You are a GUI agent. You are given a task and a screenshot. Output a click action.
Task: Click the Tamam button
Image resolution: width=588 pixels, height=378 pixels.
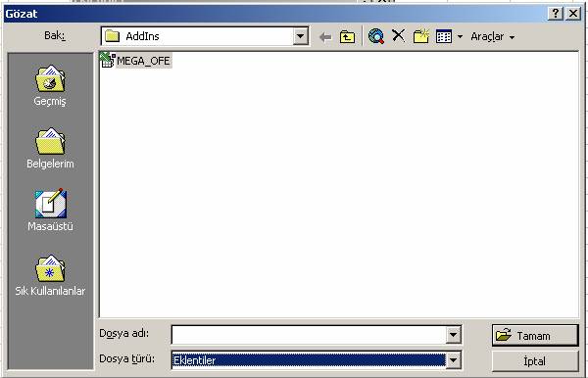(x=535, y=335)
